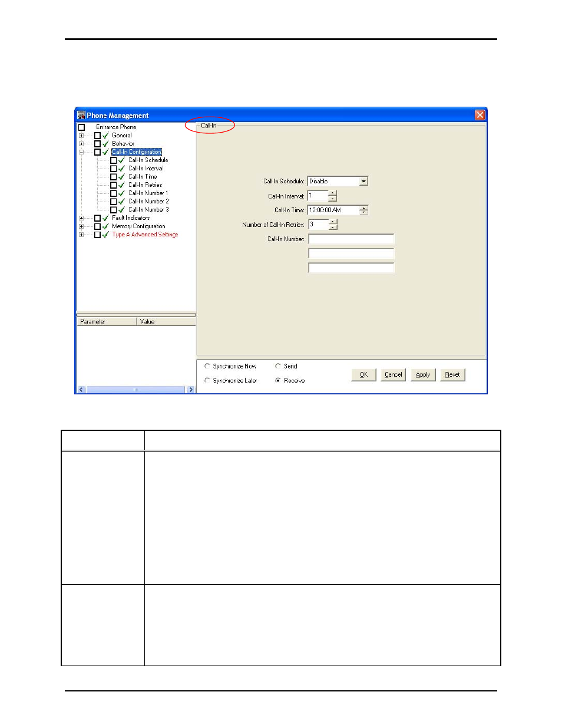Click the Reset button
The width and height of the screenshot is (562, 728).
pyautogui.click(x=452, y=375)
